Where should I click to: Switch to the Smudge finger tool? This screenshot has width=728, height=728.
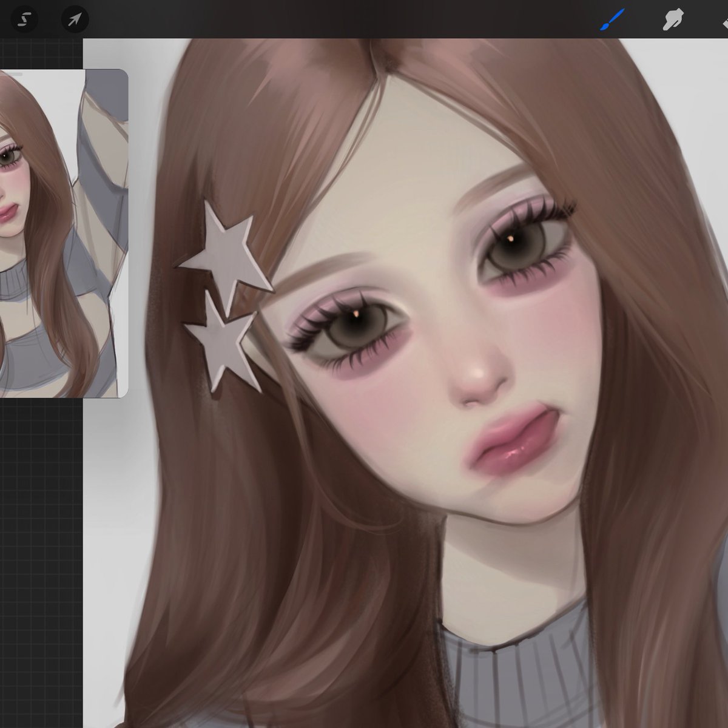(x=673, y=19)
